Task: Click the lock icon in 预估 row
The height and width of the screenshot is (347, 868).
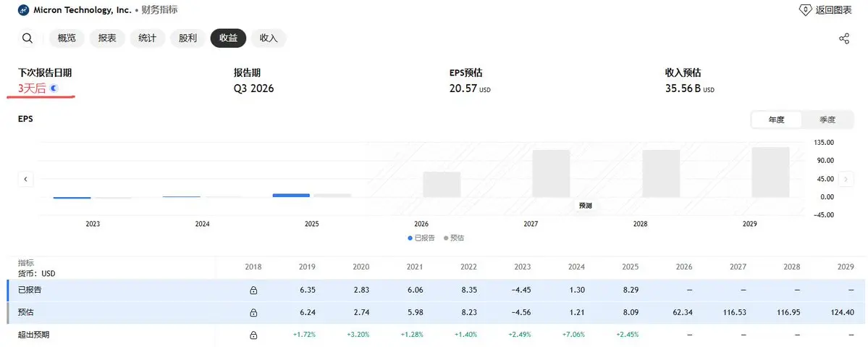Action: click(x=253, y=313)
